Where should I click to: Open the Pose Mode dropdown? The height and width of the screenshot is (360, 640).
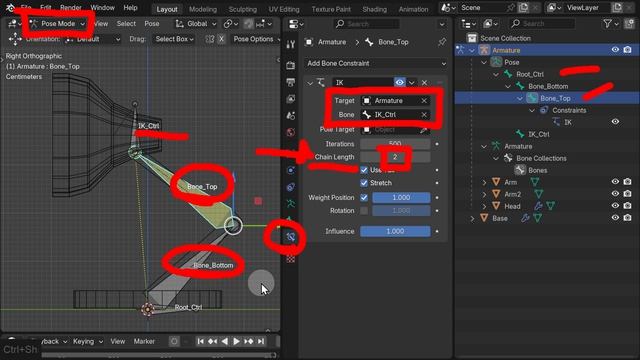(x=58, y=24)
